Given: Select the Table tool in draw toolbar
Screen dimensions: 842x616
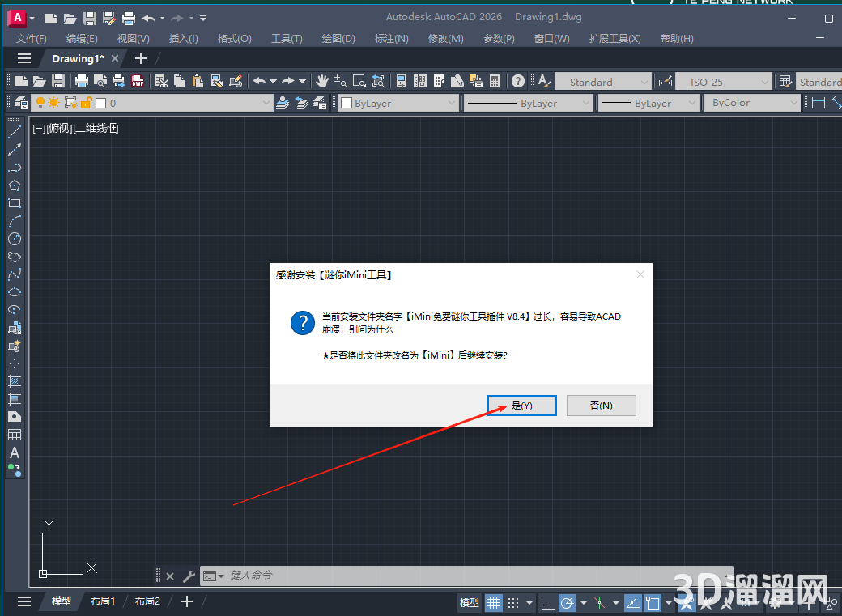Looking at the screenshot, I should pyautogui.click(x=15, y=435).
